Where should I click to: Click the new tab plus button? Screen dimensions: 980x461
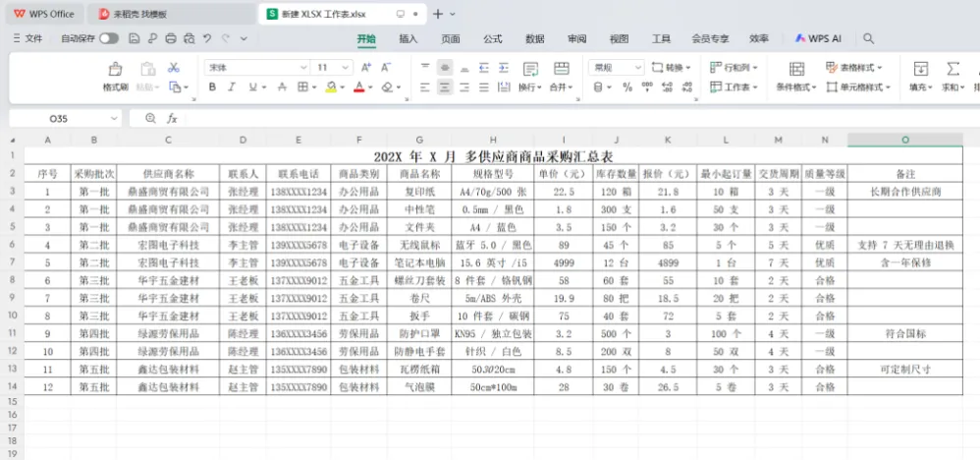[438, 14]
